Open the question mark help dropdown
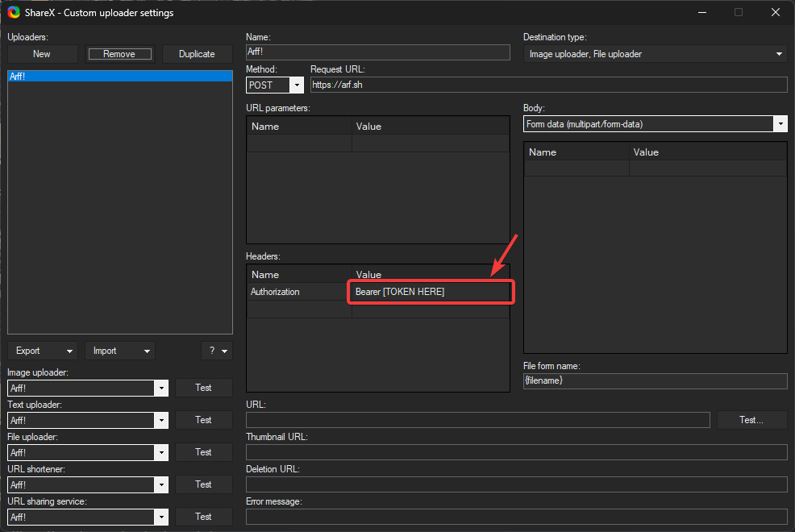This screenshot has width=795, height=532. (217, 351)
